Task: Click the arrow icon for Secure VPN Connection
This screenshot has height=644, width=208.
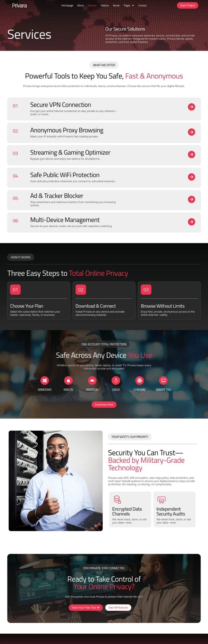Action: pos(192,107)
